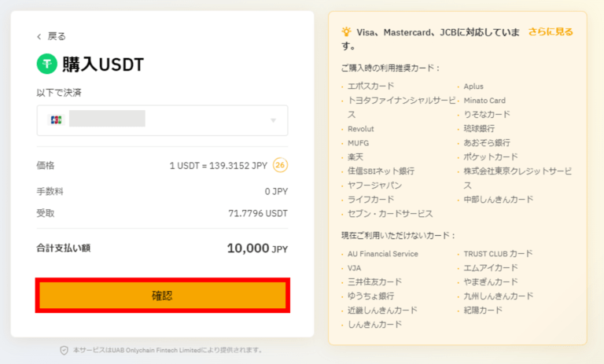604x364 pixels.
Task: Click 近畿しんきんカード list entry
Action: coord(382,311)
